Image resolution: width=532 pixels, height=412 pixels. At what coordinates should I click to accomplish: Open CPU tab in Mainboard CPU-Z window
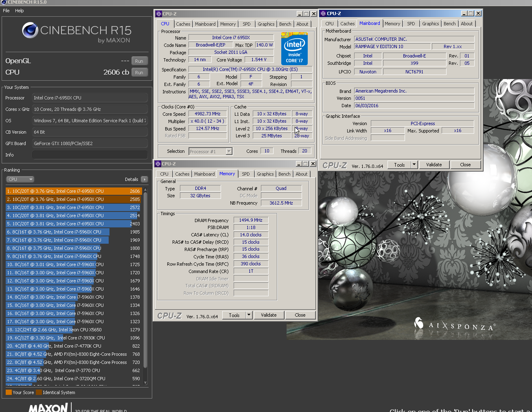coord(330,24)
